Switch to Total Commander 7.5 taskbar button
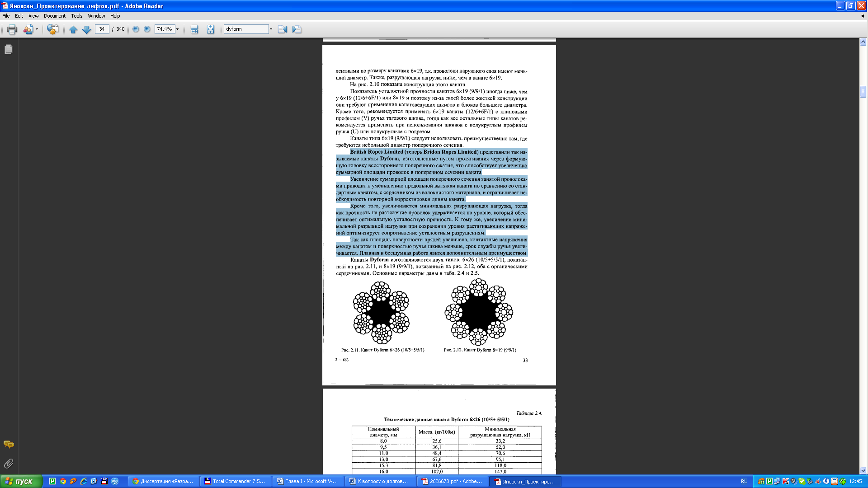The width and height of the screenshot is (868, 488). [x=236, y=481]
